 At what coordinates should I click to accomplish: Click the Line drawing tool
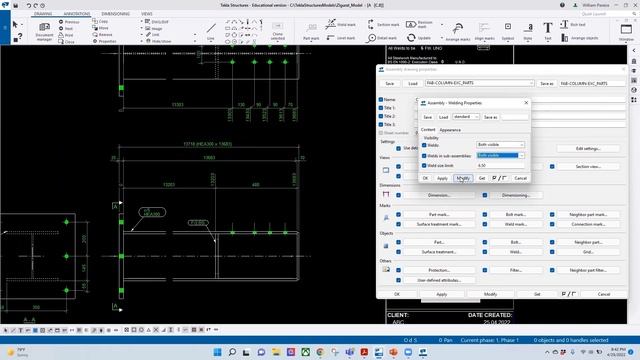pyautogui.click(x=211, y=31)
